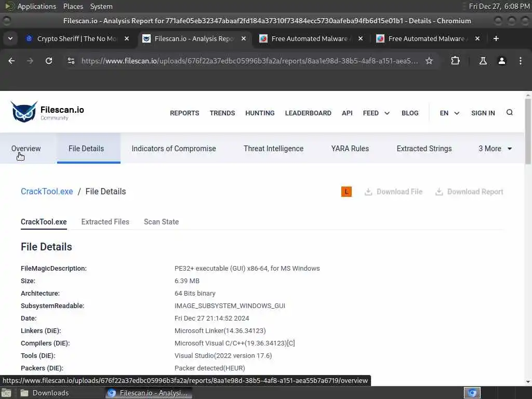Viewport: 532px width, 399px height.
Task: Open site information icon in address bar
Action: 71,61
